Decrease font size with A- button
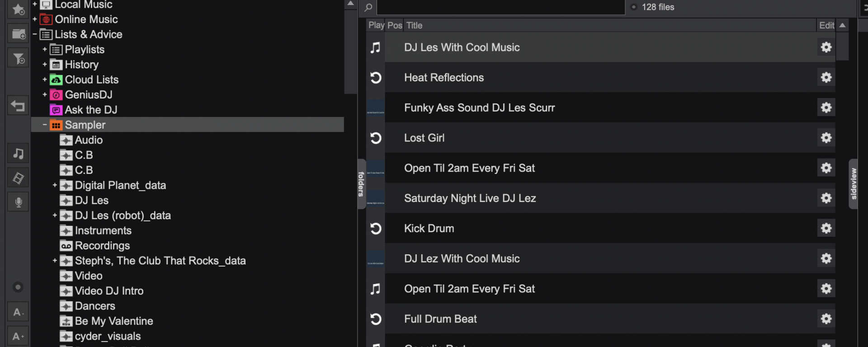Image resolution: width=868 pixels, height=347 pixels. pyautogui.click(x=18, y=312)
